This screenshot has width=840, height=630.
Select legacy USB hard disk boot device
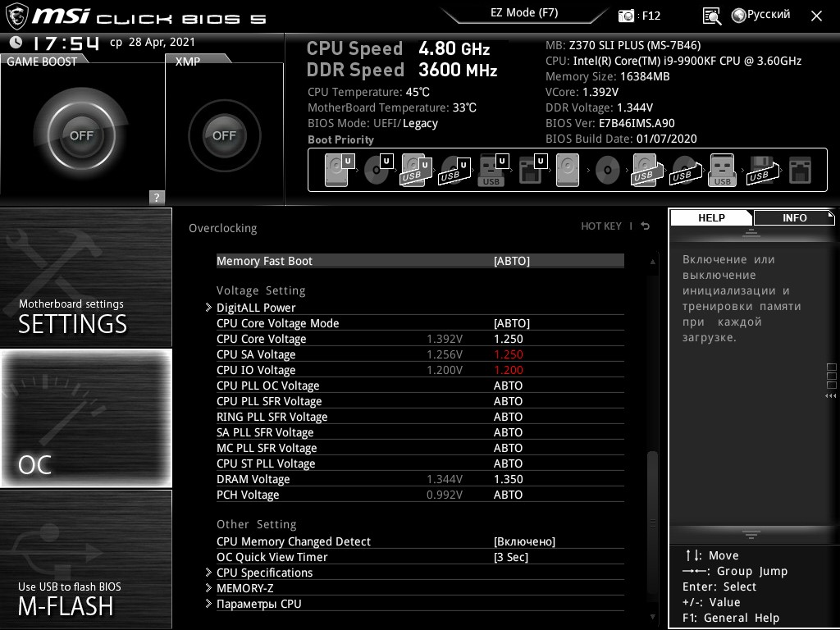(646, 170)
